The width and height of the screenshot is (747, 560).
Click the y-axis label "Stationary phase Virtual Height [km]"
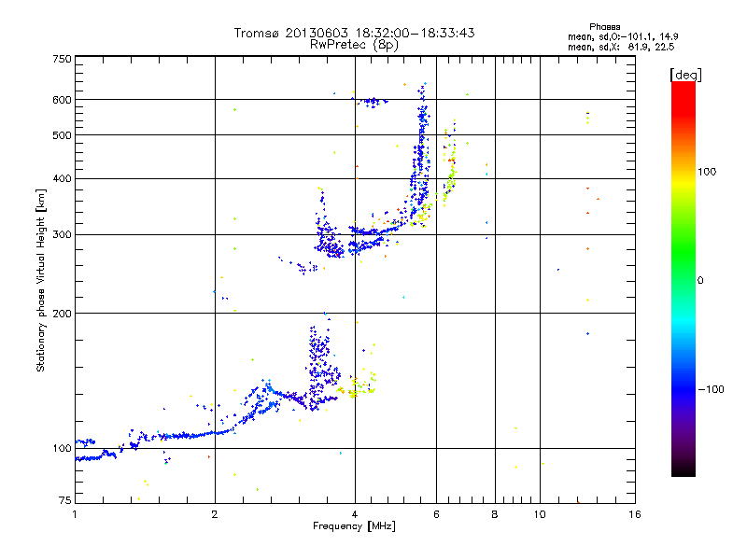pos(40,280)
